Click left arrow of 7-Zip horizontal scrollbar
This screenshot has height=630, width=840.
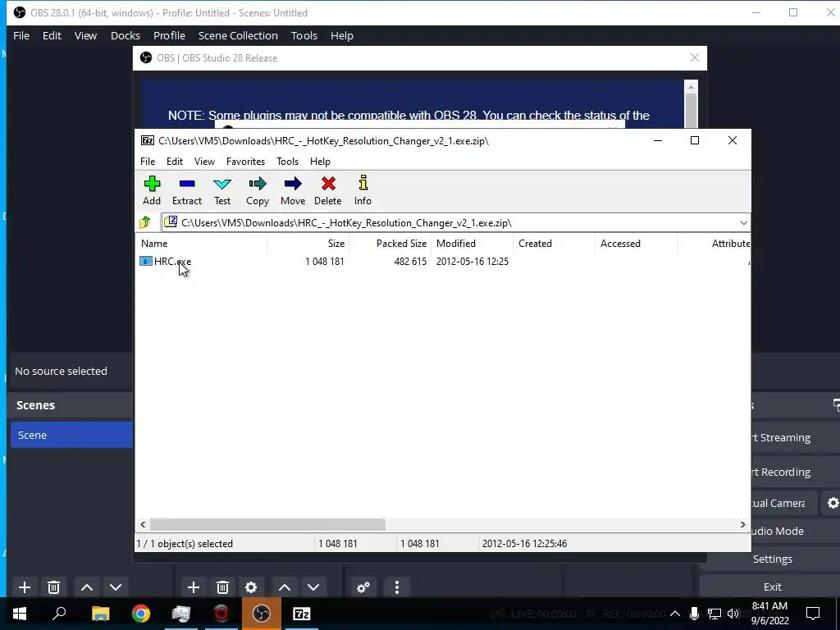tap(143, 524)
